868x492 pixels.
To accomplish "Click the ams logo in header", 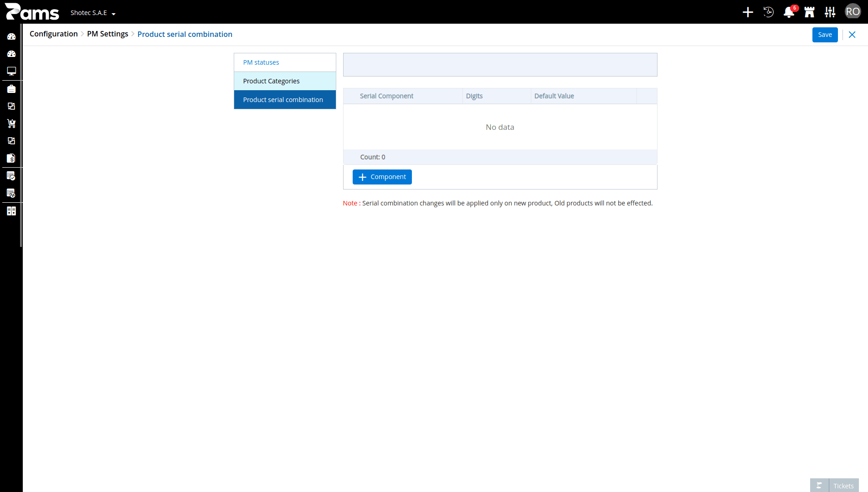I will [x=32, y=12].
